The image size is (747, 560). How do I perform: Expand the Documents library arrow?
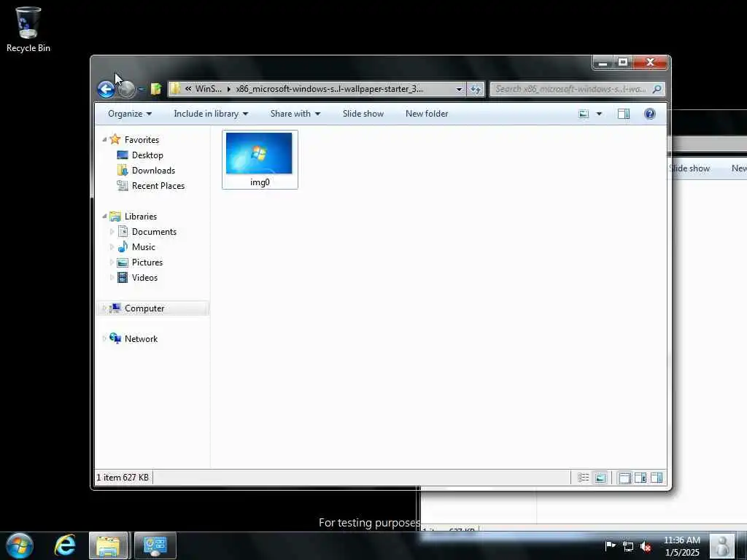pyautogui.click(x=112, y=231)
